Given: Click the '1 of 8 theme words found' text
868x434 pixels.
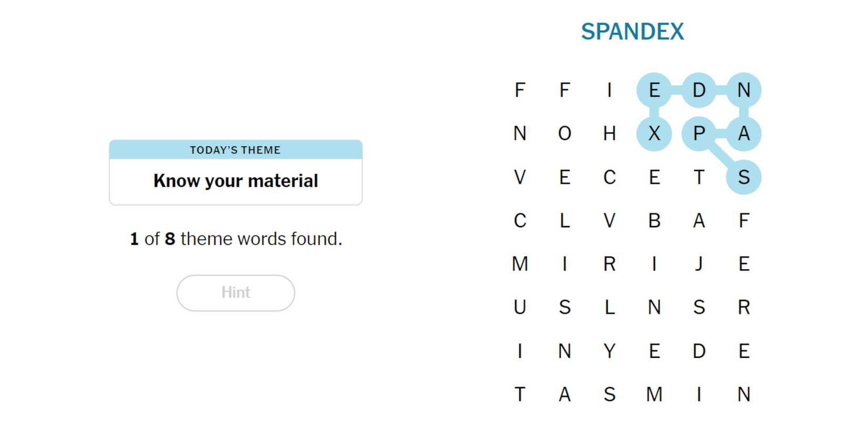Looking at the screenshot, I should click(x=236, y=239).
